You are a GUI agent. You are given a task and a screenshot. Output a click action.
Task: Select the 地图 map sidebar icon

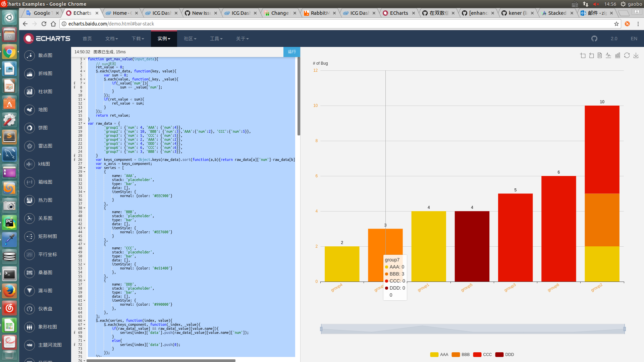pyautogui.click(x=30, y=110)
